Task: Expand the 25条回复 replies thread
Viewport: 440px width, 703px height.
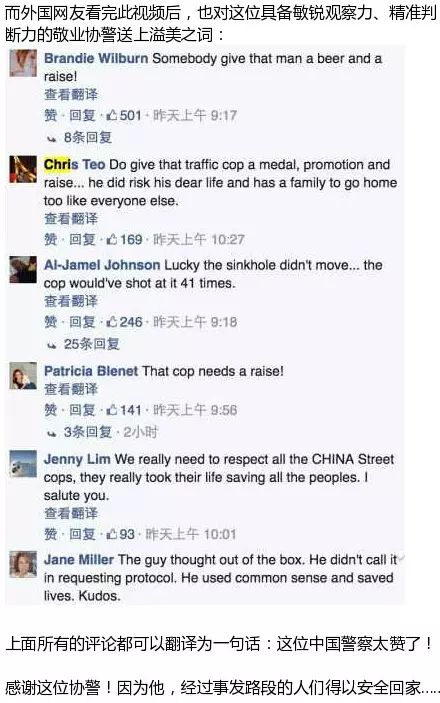Action: coord(91,344)
